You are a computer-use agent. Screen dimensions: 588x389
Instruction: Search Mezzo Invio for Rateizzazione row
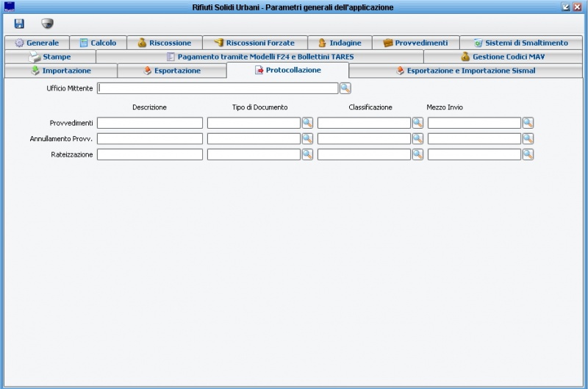point(528,154)
